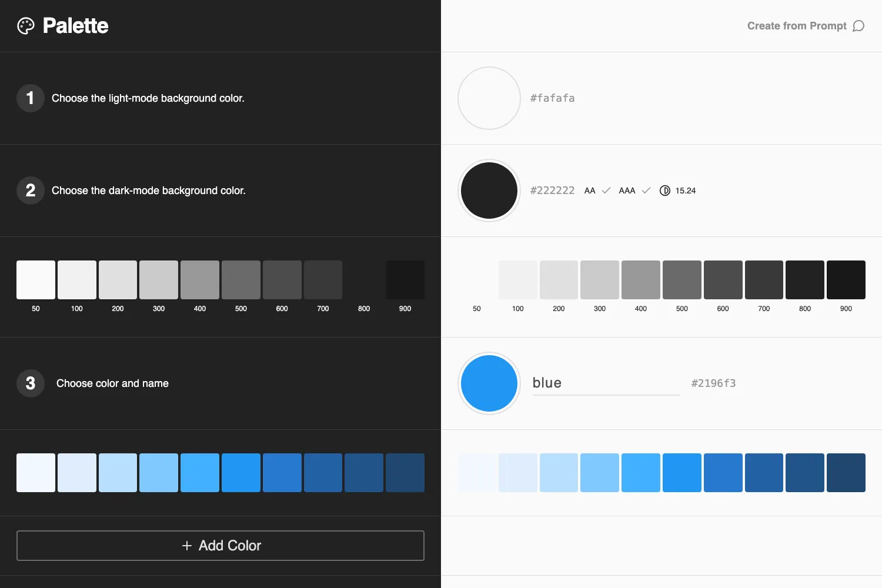Select gray 400 swatch in dark panel

tap(200, 280)
